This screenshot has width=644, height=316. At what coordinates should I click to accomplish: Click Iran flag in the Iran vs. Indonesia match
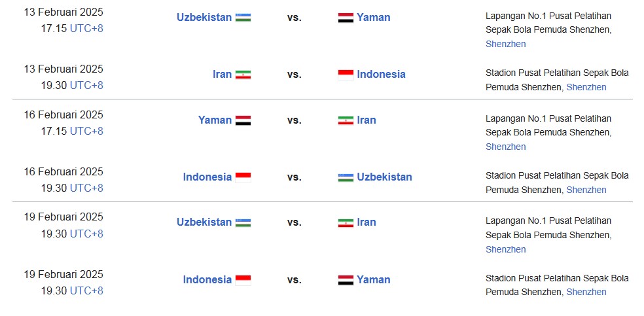(x=243, y=75)
